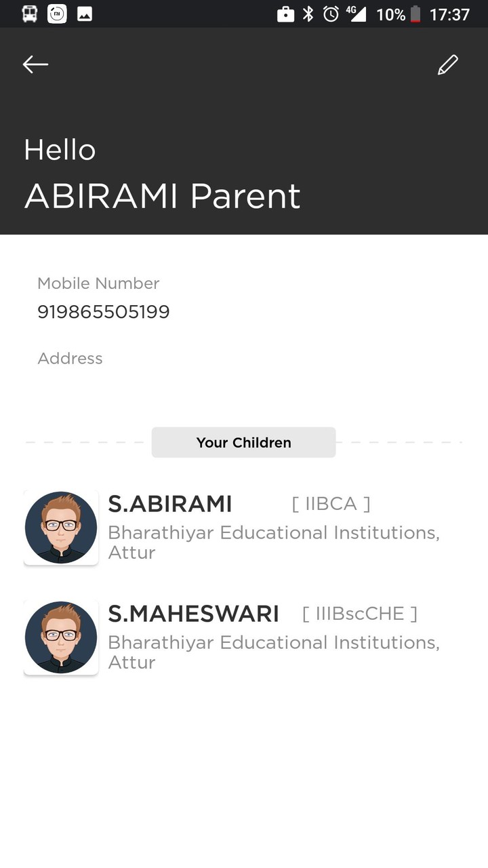Tap the ABIRAMI Parent heading
Viewport: 488px width, 868px height.
pyautogui.click(x=163, y=196)
